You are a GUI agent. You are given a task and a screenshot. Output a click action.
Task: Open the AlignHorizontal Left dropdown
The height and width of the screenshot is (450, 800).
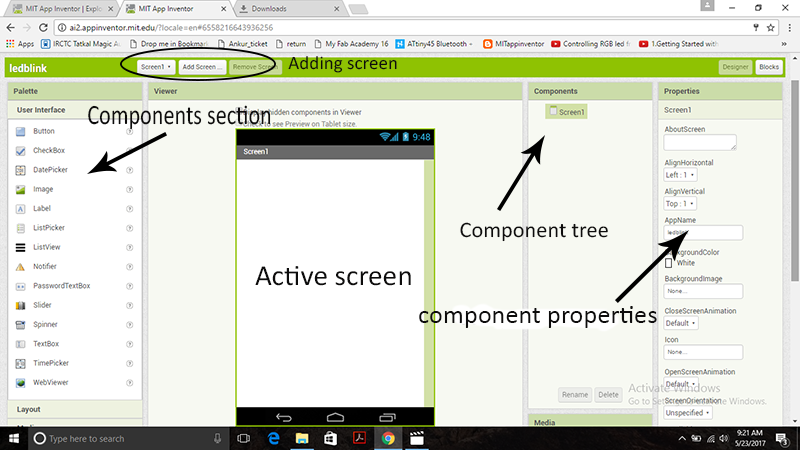[x=680, y=175]
